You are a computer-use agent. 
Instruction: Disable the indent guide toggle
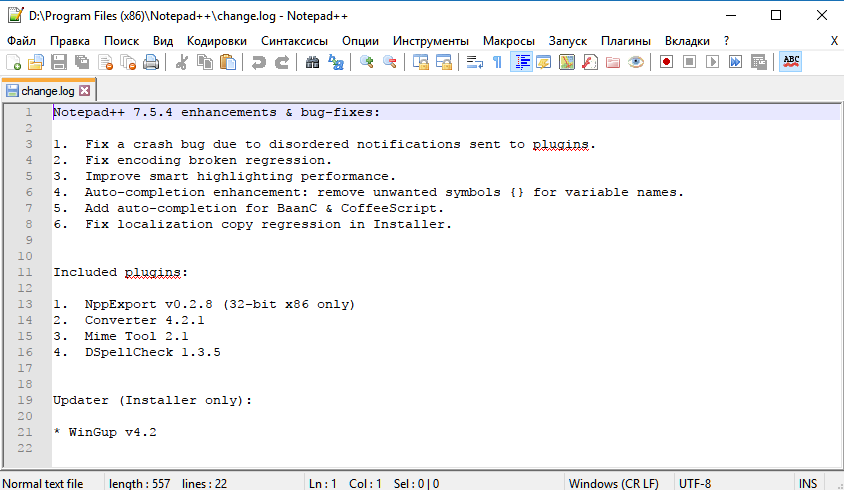(x=521, y=62)
